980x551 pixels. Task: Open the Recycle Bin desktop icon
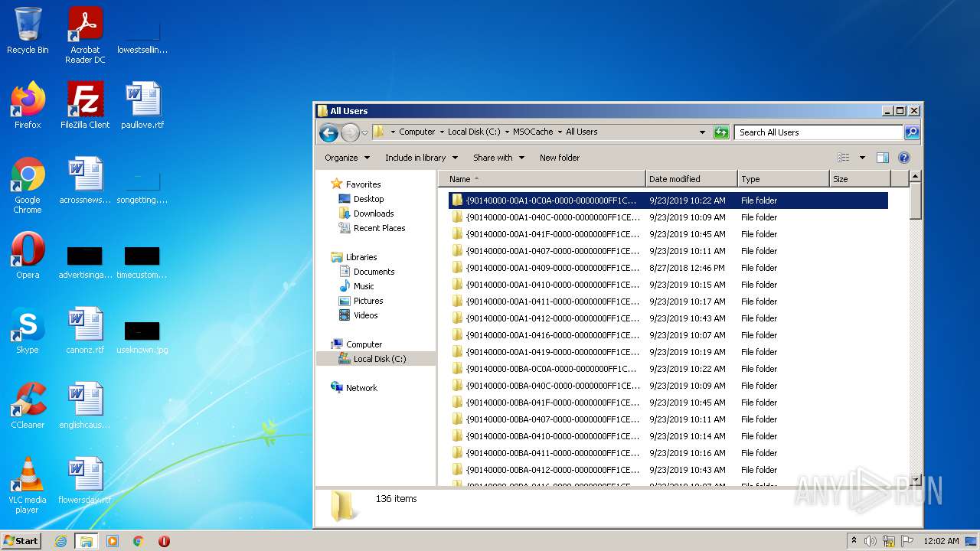28,31
